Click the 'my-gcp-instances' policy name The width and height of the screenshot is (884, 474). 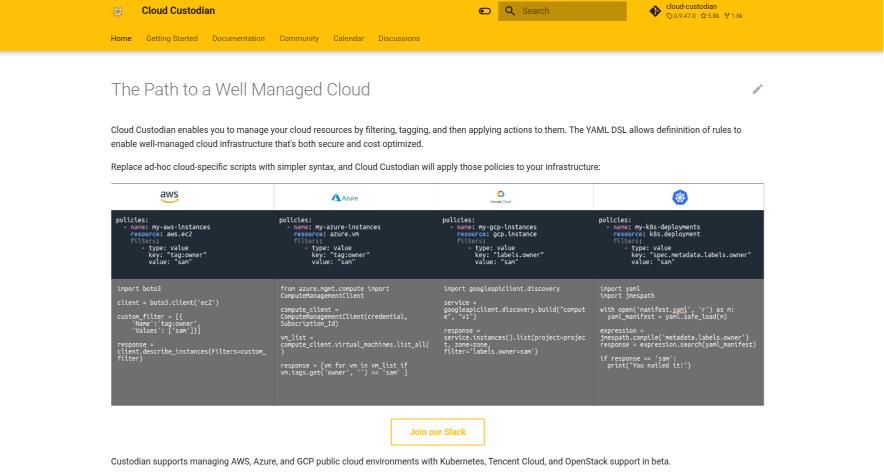507,227
